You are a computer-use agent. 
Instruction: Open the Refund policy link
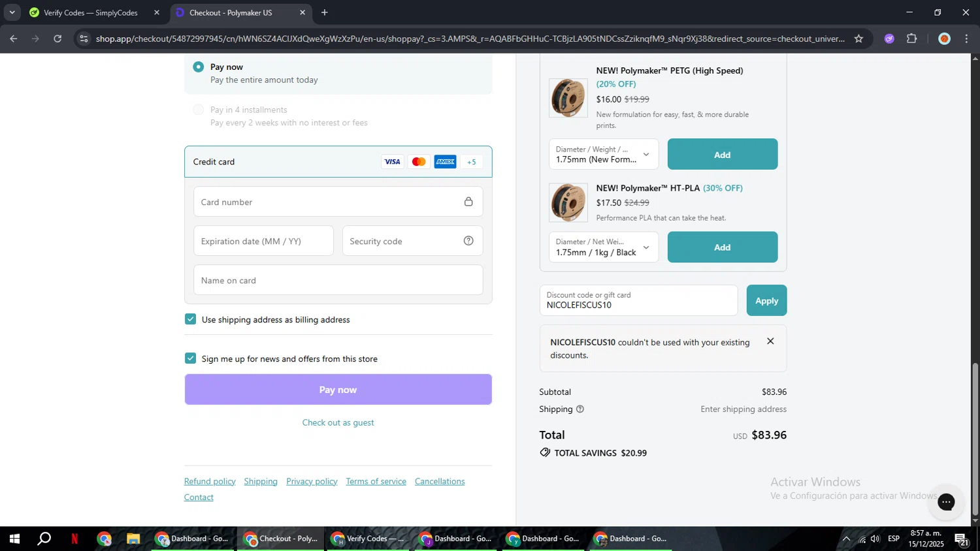click(x=210, y=481)
